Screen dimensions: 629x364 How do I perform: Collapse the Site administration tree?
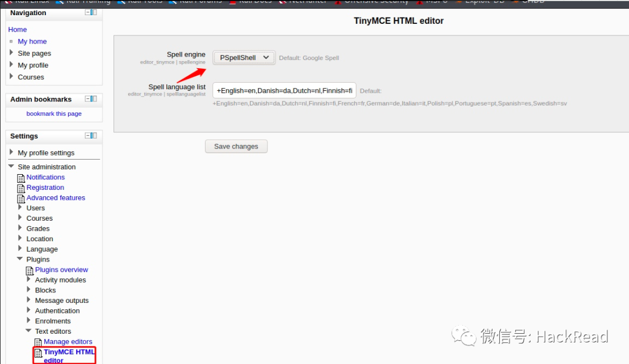pos(11,166)
